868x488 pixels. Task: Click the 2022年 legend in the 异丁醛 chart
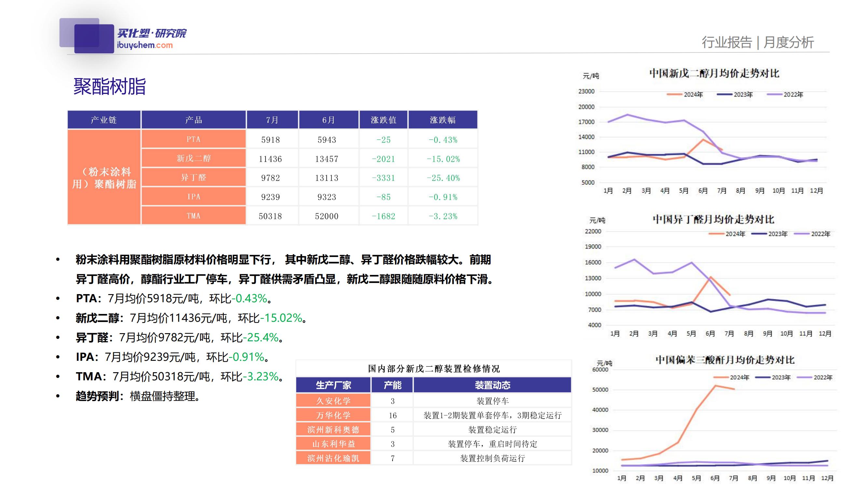coord(812,234)
